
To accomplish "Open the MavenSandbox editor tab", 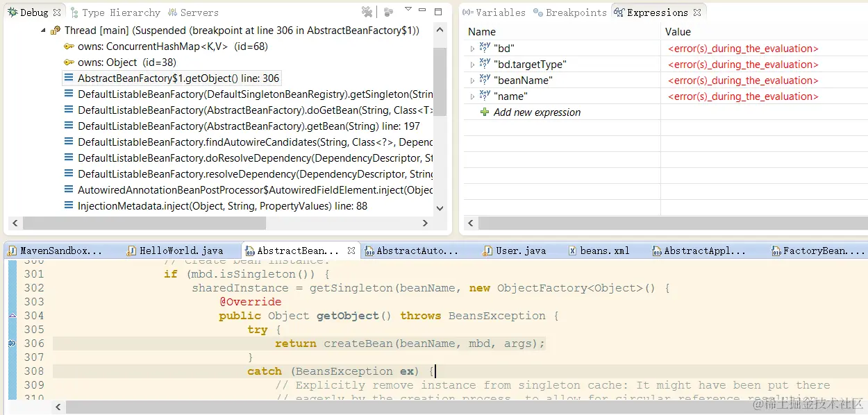I will (56, 251).
